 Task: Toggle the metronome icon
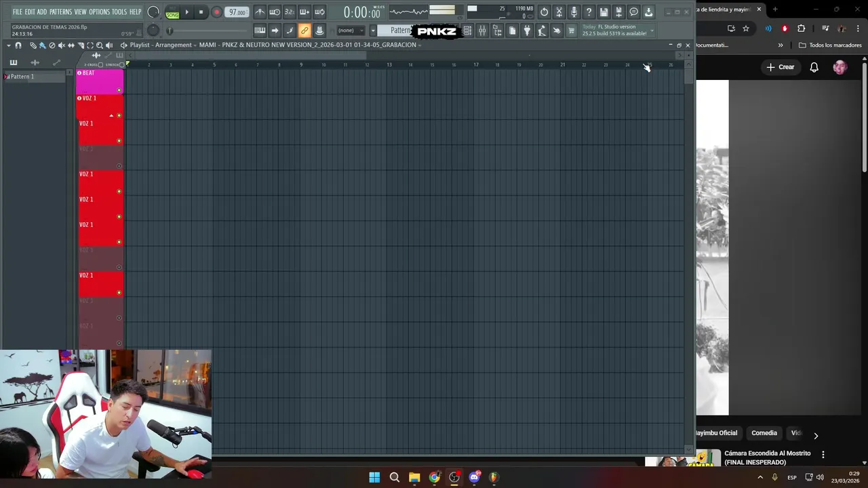pos(258,12)
